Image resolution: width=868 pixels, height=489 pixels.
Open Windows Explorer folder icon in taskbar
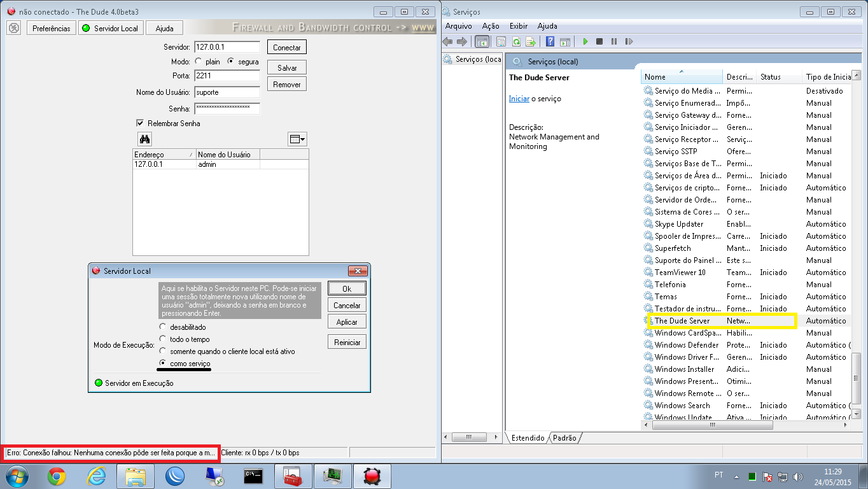(136, 476)
